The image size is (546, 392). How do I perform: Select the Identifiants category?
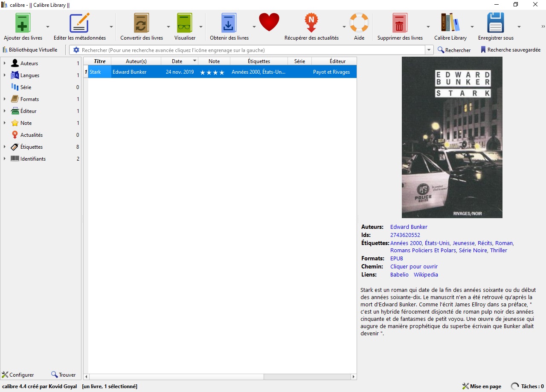click(x=33, y=159)
